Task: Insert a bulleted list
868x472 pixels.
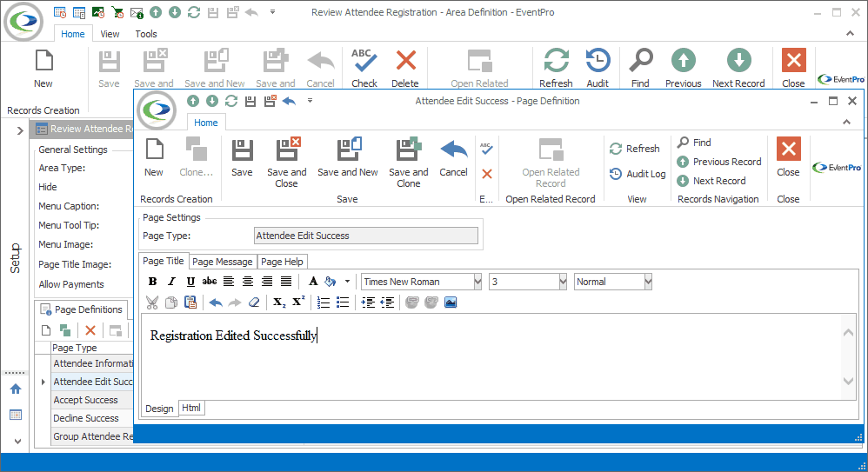Action: [343, 302]
